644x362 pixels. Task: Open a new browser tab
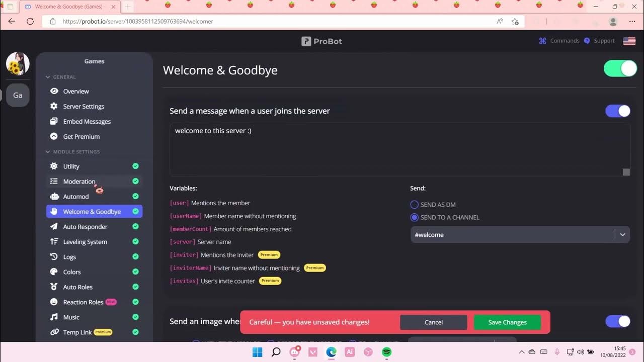coord(128,7)
